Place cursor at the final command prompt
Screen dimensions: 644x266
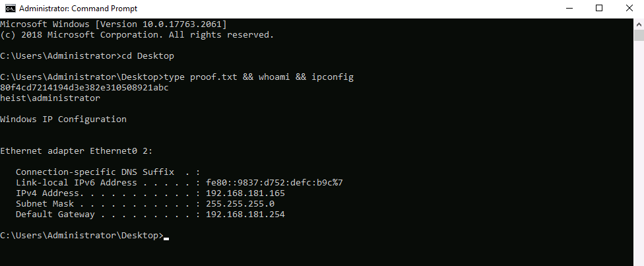pyautogui.click(x=166, y=236)
